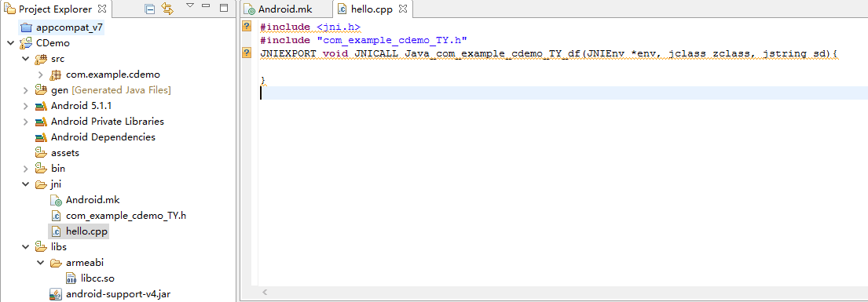Collapse the armeabi folder

[x=41, y=262]
